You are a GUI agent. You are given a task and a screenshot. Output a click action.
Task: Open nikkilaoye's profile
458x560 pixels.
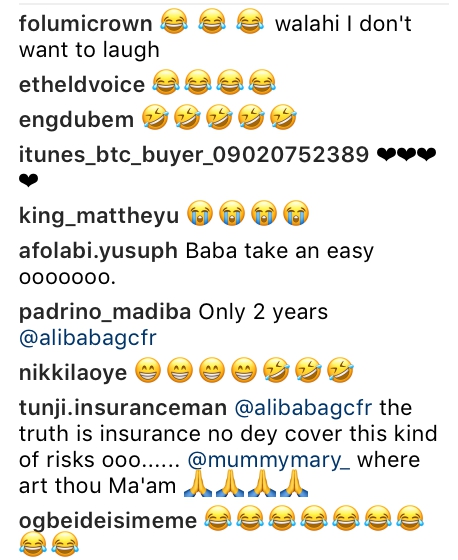click(73, 372)
